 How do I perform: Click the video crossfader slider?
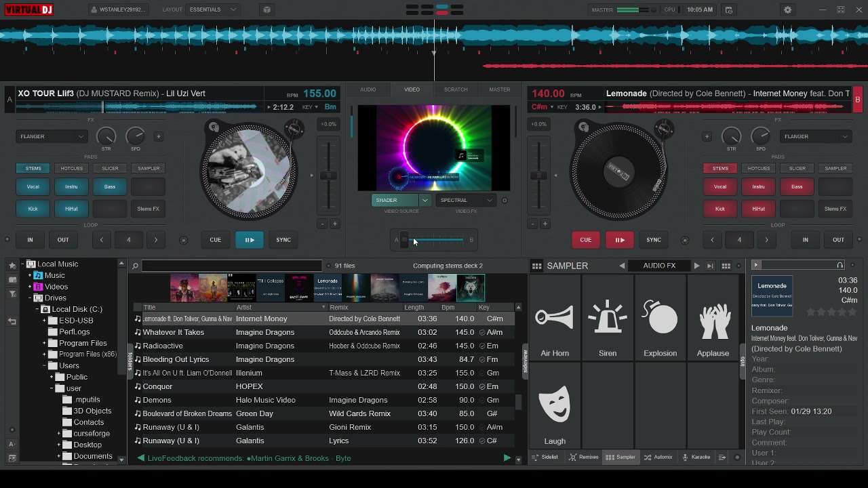coord(434,239)
